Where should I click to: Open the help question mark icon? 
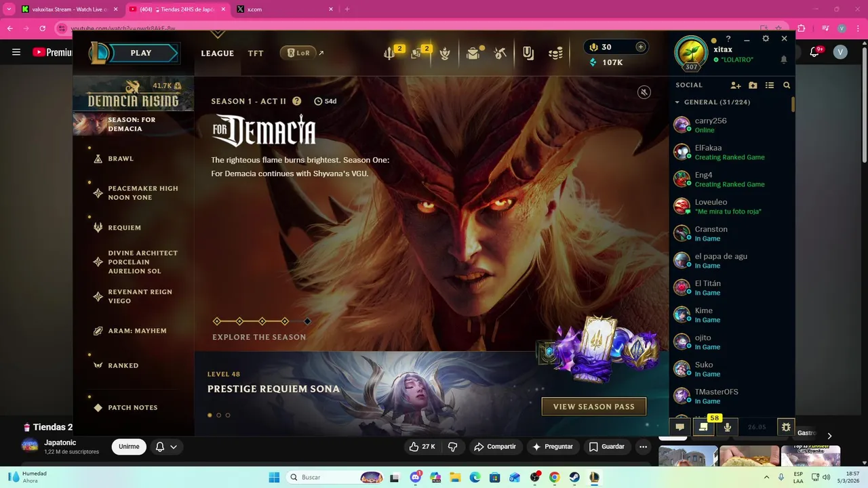pos(728,39)
